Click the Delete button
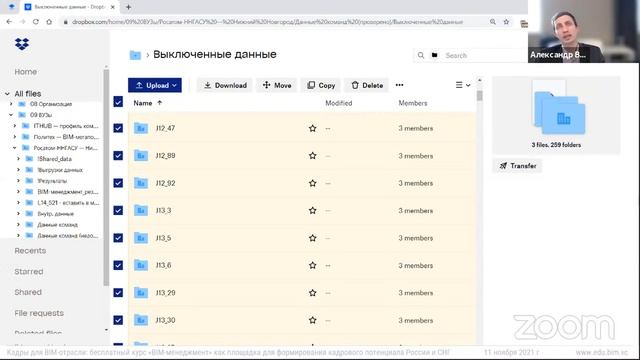Image resolution: width=640 pixels, height=360 pixels. click(x=367, y=85)
